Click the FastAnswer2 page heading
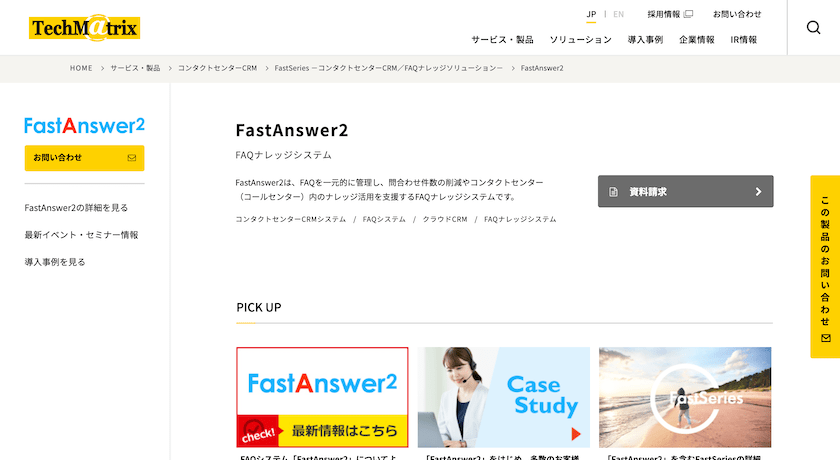The width and height of the screenshot is (840, 460). pos(292,130)
